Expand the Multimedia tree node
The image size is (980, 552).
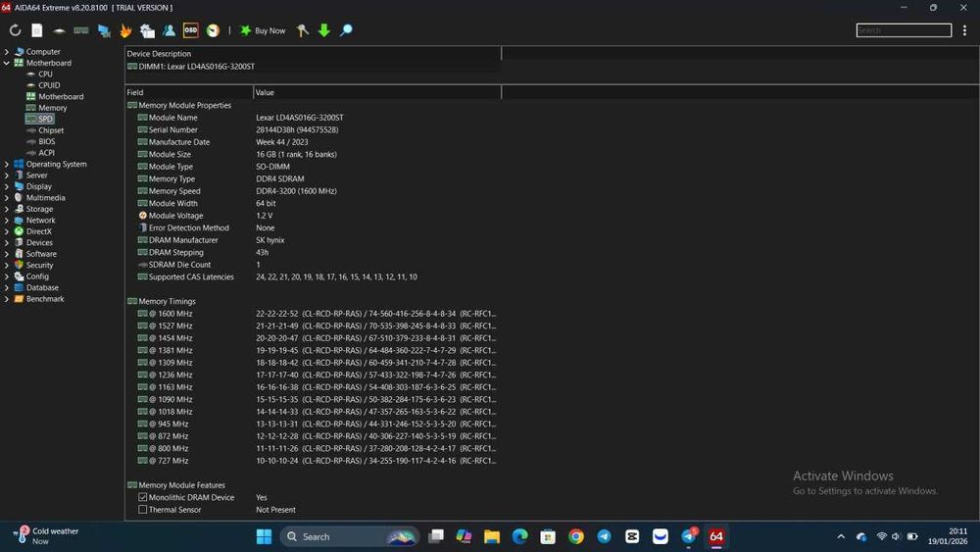pyautogui.click(x=7, y=198)
